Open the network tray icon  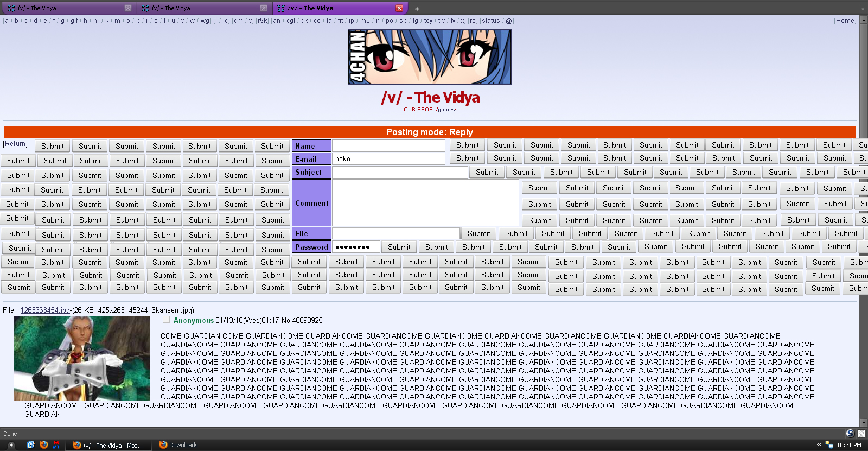(x=829, y=445)
